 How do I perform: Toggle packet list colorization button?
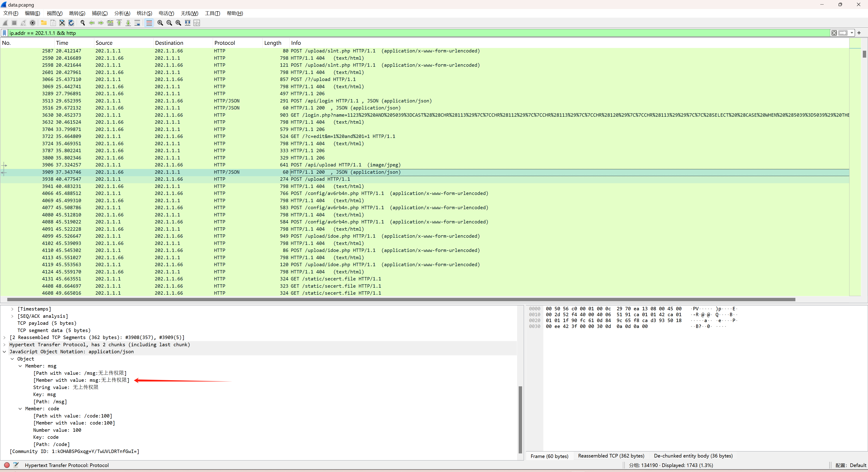(x=149, y=23)
